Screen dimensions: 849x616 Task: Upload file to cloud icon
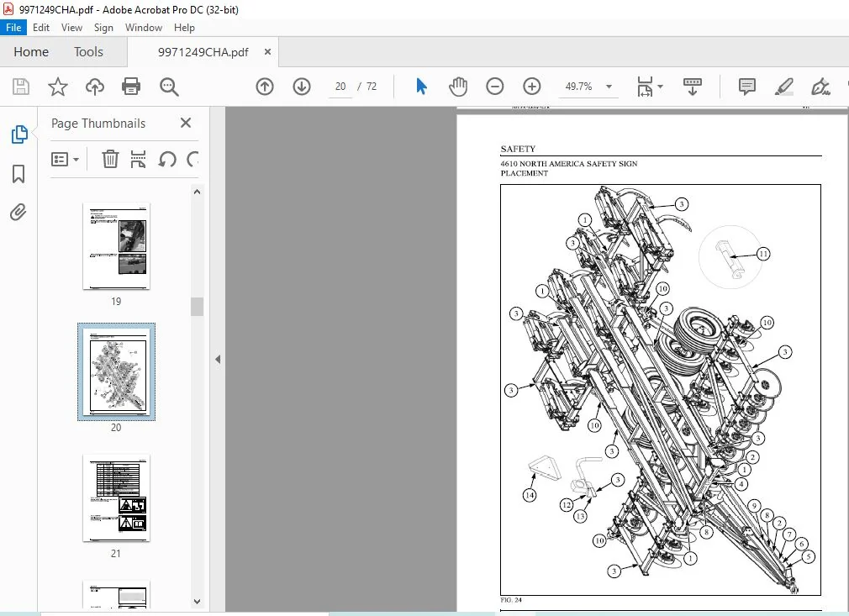(x=95, y=87)
